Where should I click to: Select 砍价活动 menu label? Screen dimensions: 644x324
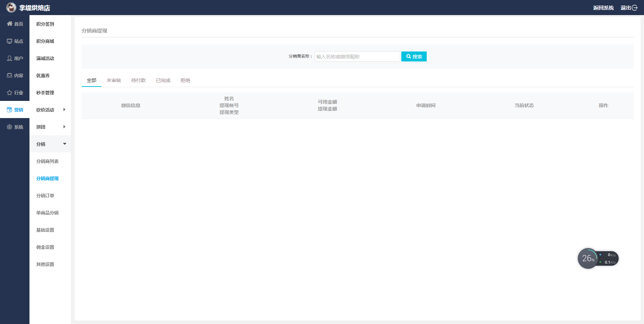tap(45, 110)
